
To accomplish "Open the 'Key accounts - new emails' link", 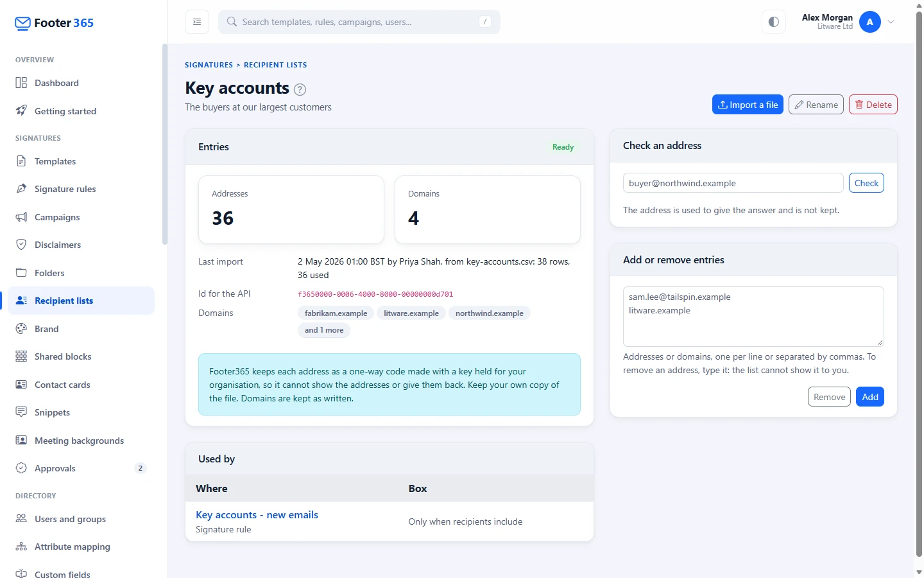I will click(x=257, y=515).
